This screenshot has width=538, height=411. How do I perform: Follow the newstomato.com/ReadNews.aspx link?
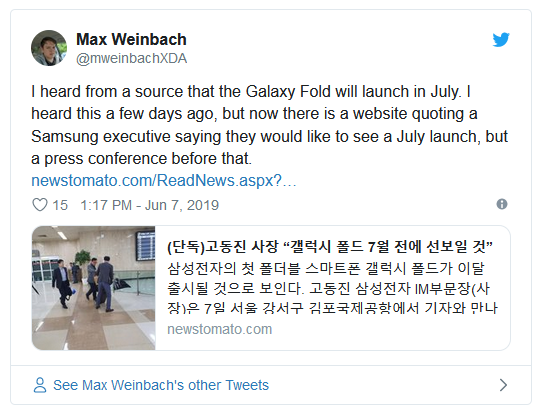pos(164,180)
